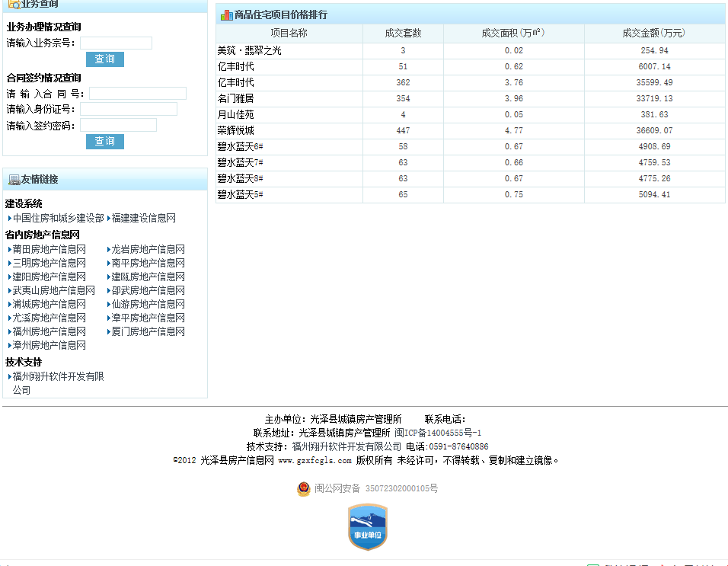This screenshot has width=728, height=566.
Task: Visit 莆田房地产信息网 link
Action: 49,249
